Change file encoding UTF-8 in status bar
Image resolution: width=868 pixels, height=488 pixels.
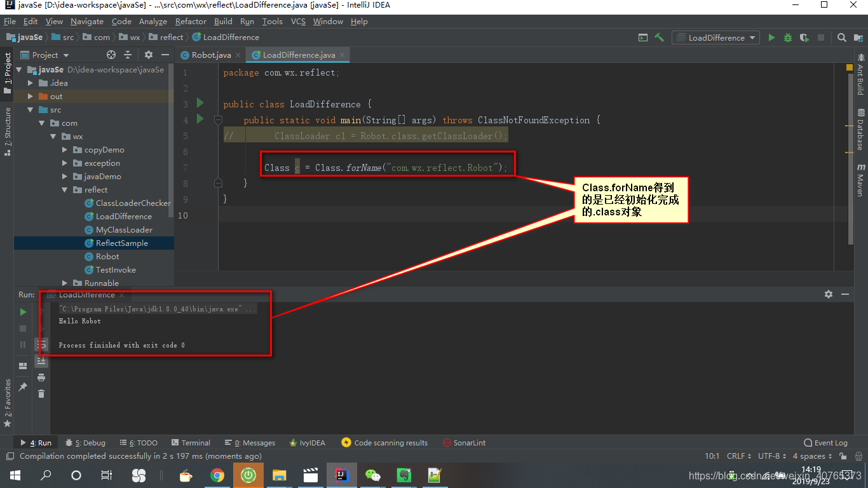pyautogui.click(x=771, y=456)
